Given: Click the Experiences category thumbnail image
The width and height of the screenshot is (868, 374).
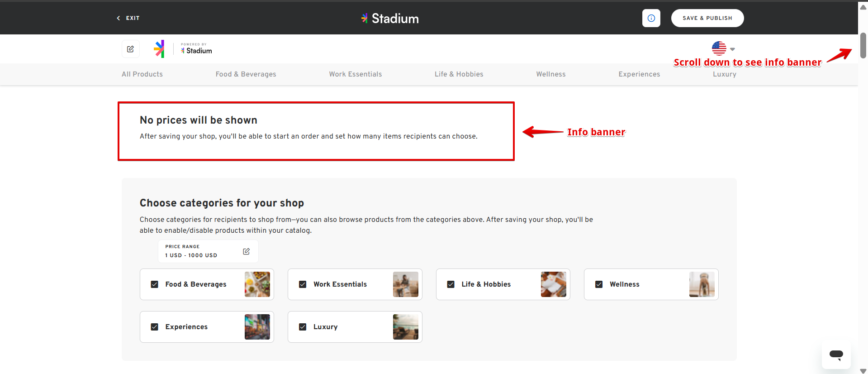Looking at the screenshot, I should 257,327.
